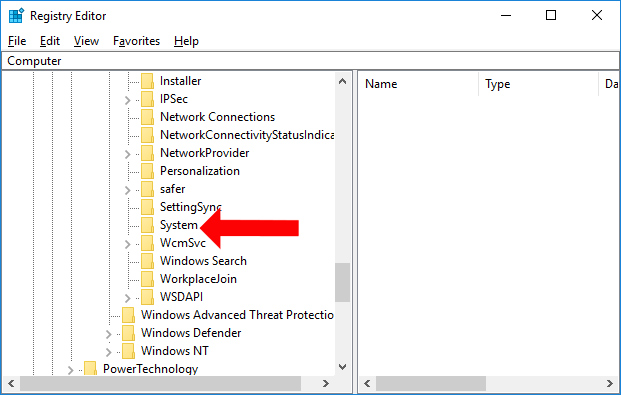Open the Help menu

(x=186, y=41)
